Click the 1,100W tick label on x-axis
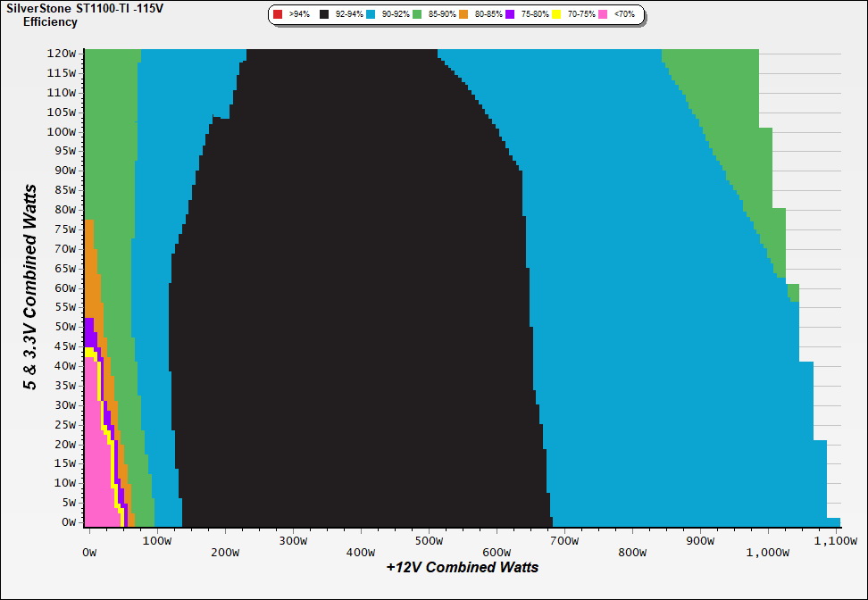The height and width of the screenshot is (600, 868). (x=835, y=541)
